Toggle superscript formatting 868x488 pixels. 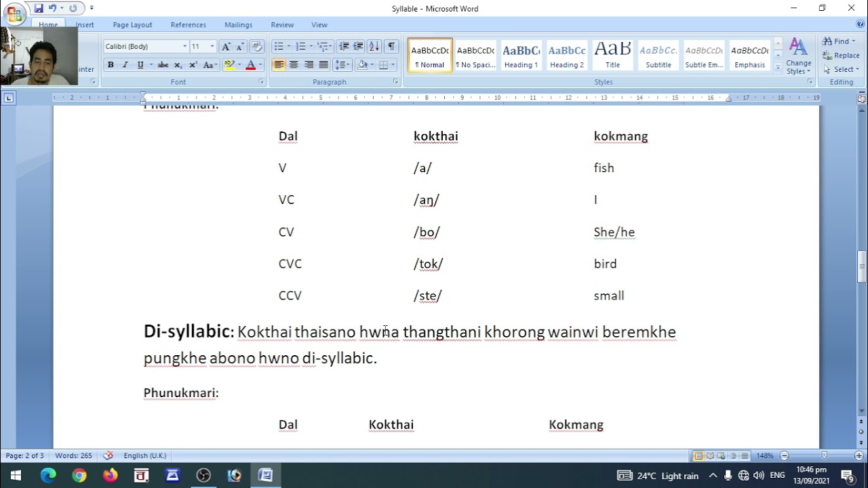click(x=193, y=65)
